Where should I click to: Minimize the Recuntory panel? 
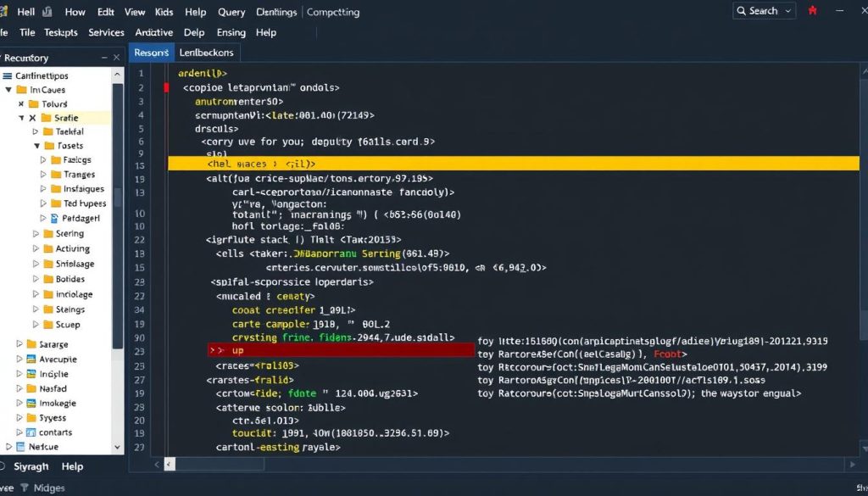(104, 58)
